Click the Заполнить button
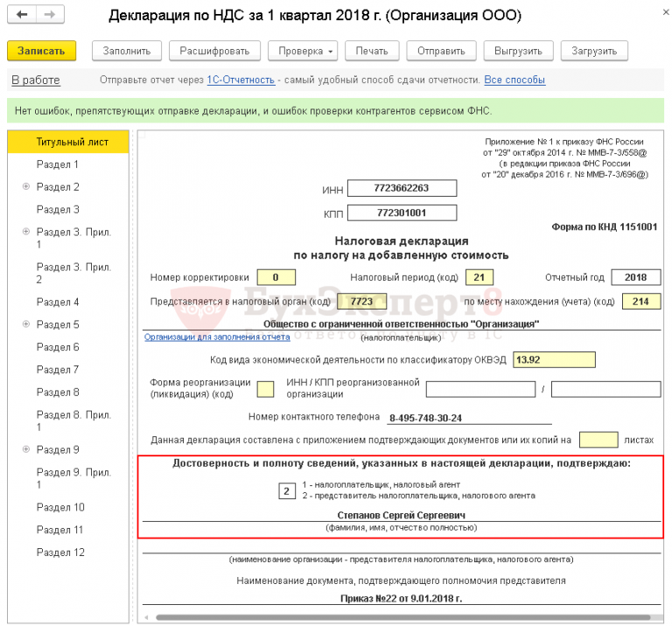Screen dimensions: 672x626 127,51
